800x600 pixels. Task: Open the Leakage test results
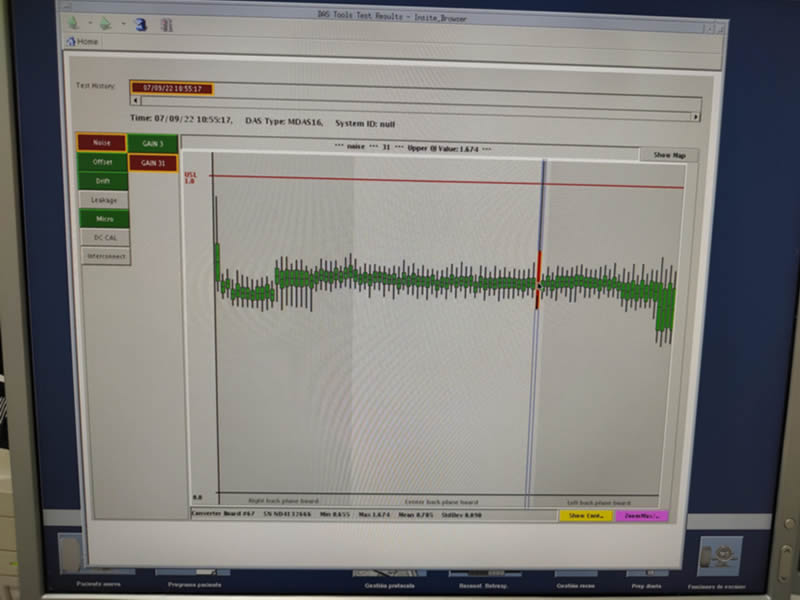point(104,200)
